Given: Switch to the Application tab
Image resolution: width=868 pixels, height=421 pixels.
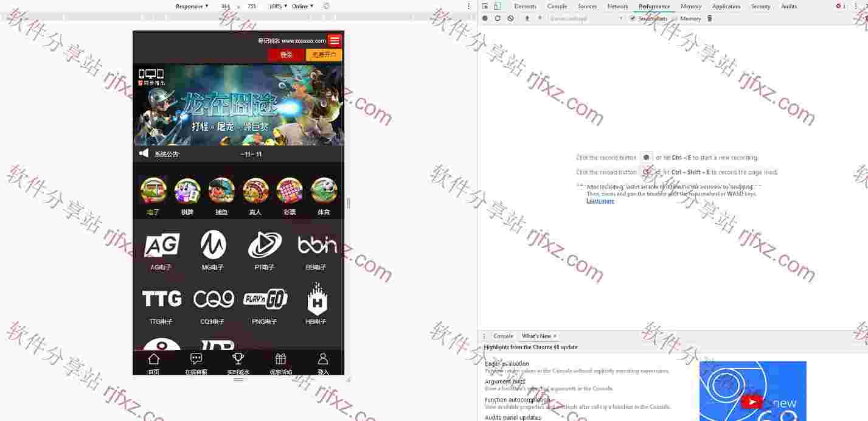Looking at the screenshot, I should coord(726,6).
